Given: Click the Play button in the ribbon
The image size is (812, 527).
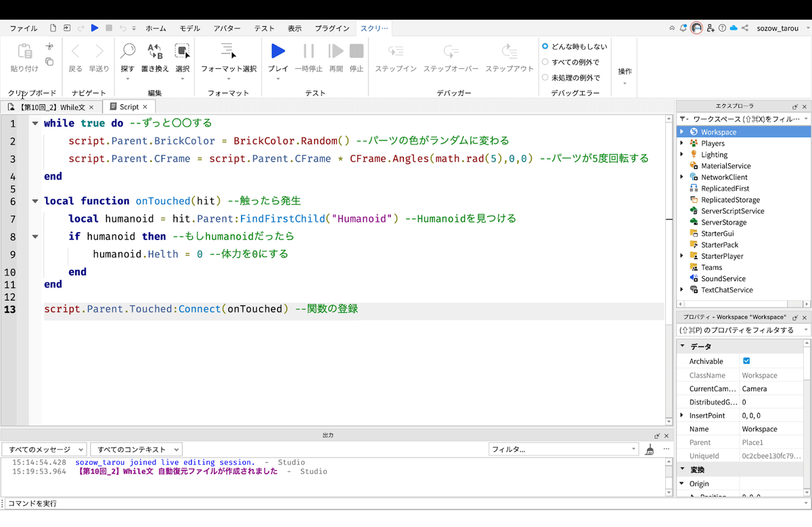Looking at the screenshot, I should tap(277, 51).
